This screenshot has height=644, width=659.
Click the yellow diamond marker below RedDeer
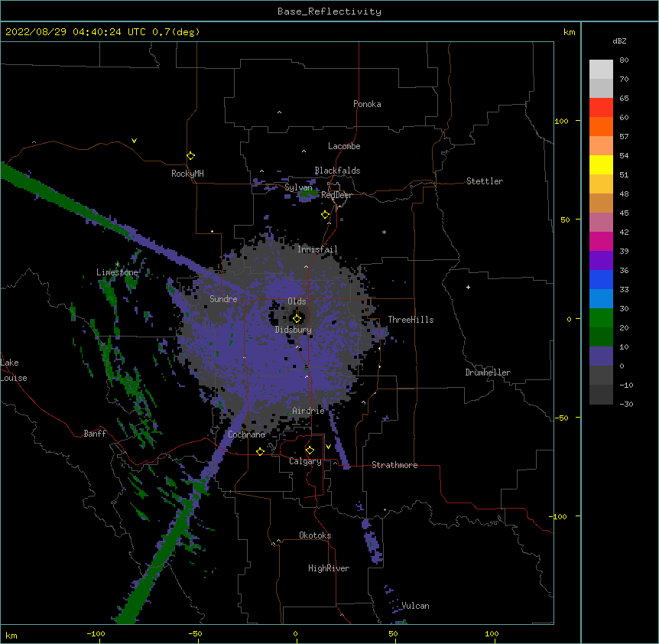click(x=326, y=215)
